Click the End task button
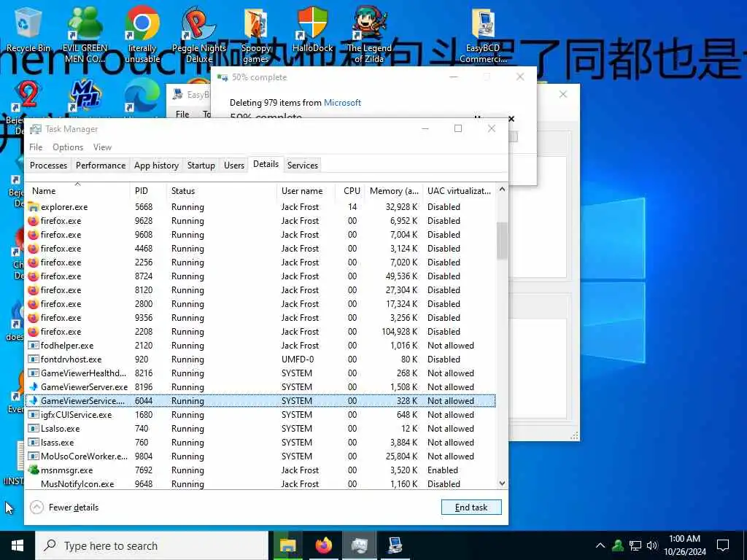The height and width of the screenshot is (560, 747). [471, 507]
